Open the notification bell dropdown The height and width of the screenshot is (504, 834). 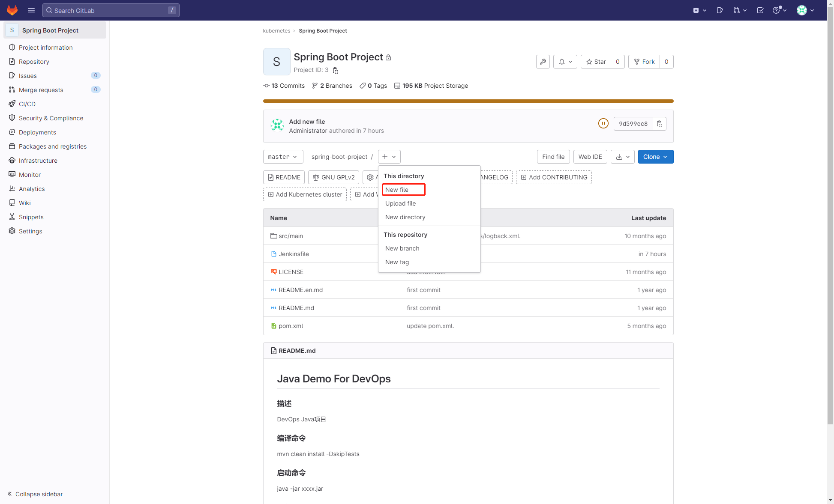pyautogui.click(x=565, y=62)
